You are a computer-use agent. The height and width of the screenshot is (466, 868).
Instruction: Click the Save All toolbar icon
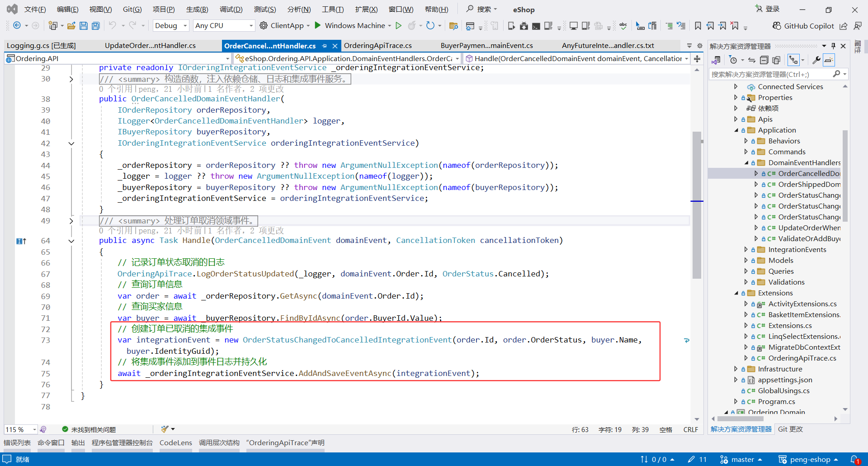click(x=96, y=26)
